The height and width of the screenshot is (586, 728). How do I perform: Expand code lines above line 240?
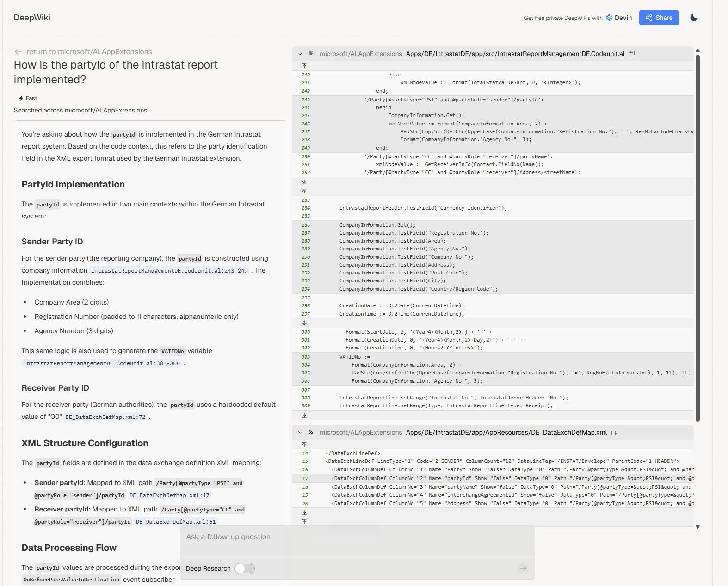coord(304,66)
